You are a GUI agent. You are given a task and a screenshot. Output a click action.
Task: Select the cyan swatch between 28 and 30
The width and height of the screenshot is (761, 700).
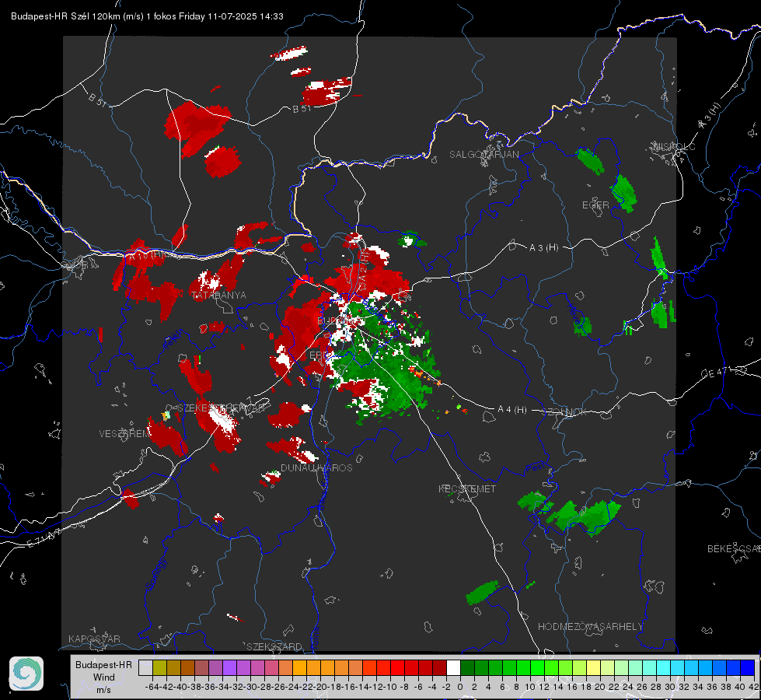point(663,667)
